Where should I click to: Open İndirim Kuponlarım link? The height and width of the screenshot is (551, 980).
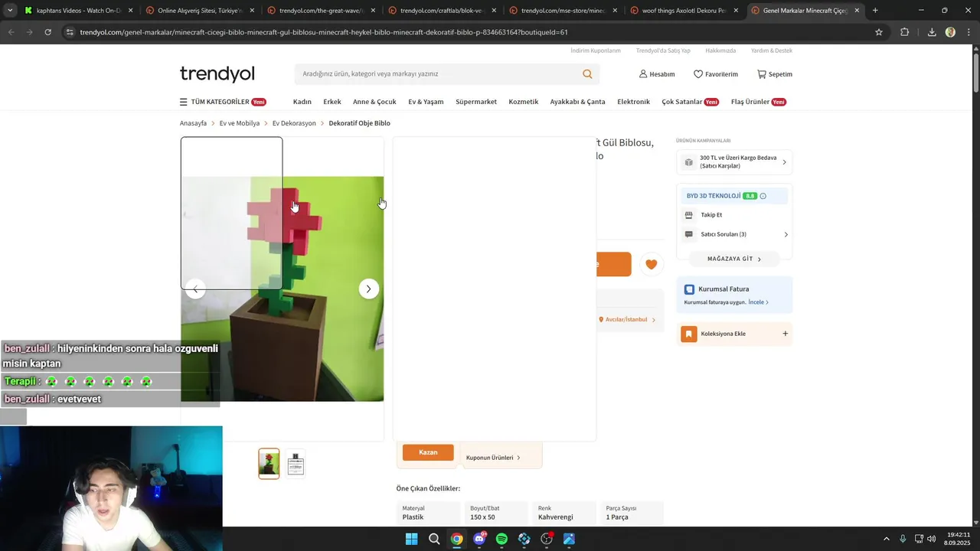coord(596,51)
